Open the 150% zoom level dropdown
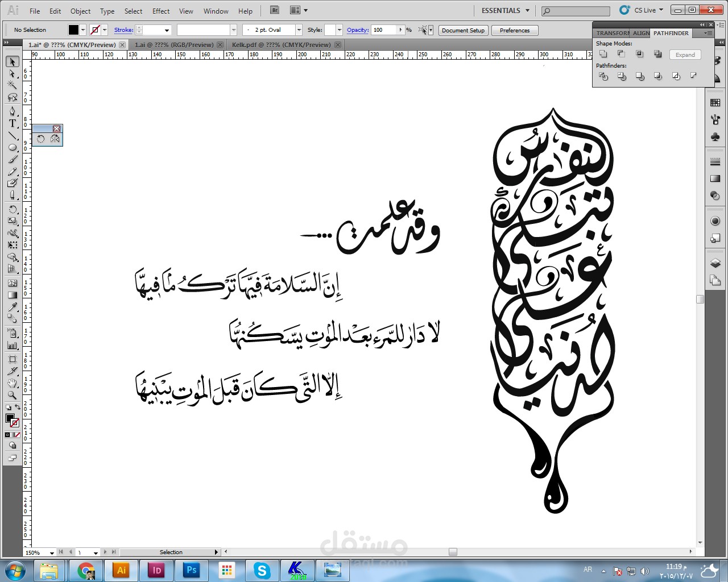Viewport: 728px width, 582px height. pyautogui.click(x=52, y=552)
